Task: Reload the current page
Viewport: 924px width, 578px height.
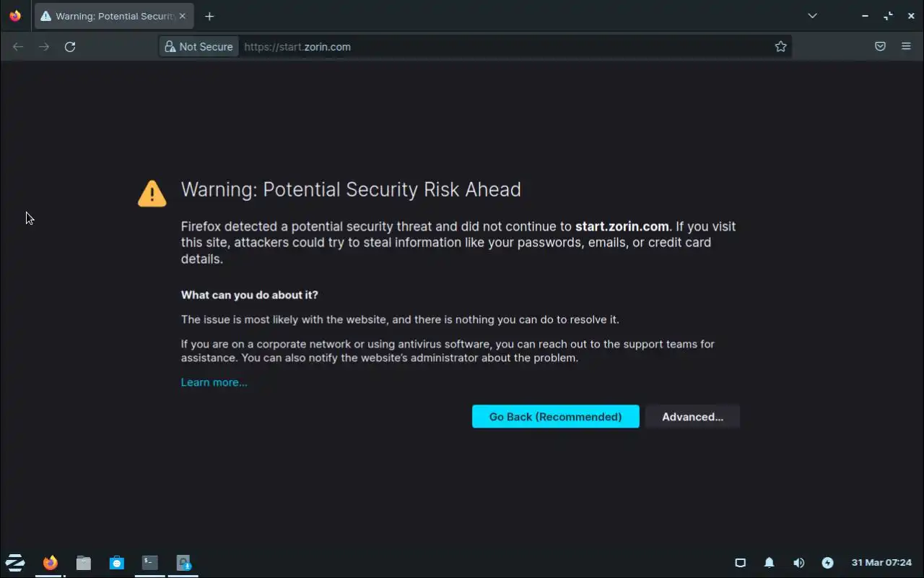Action: click(x=70, y=46)
